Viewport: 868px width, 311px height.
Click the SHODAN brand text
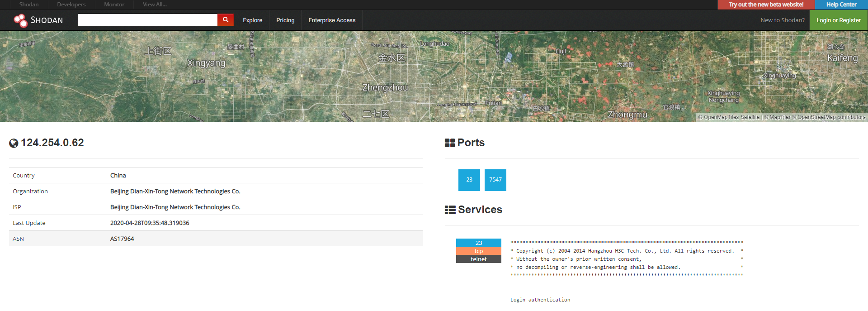tap(47, 20)
